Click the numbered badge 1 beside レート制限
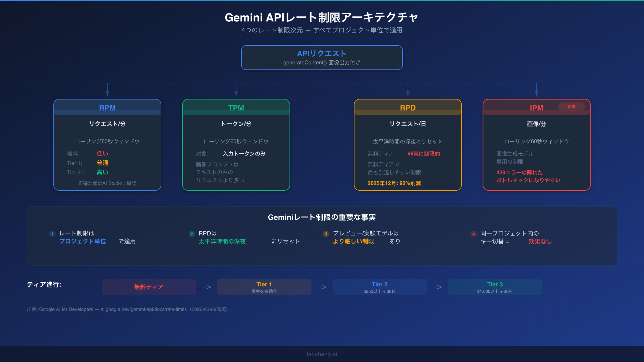 (52, 234)
